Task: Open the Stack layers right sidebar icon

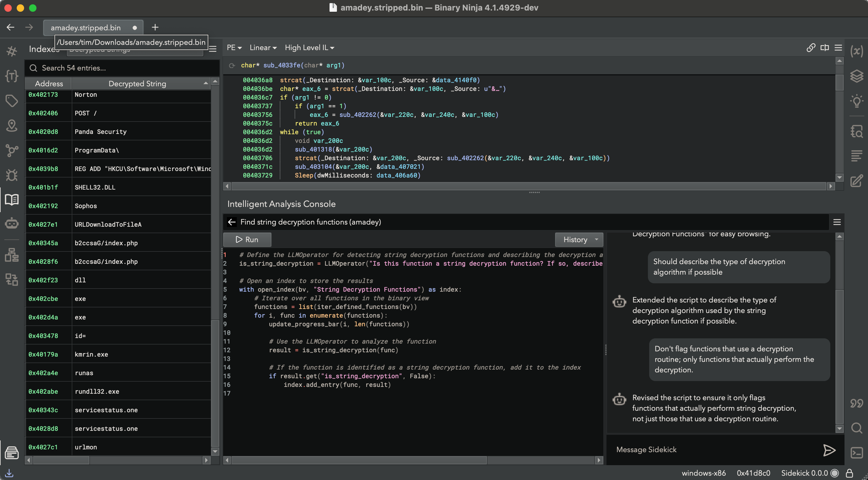Action: point(856,76)
